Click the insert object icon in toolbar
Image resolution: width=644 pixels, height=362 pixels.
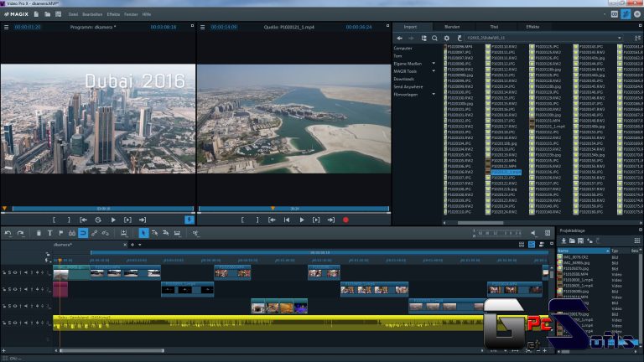click(x=123, y=233)
